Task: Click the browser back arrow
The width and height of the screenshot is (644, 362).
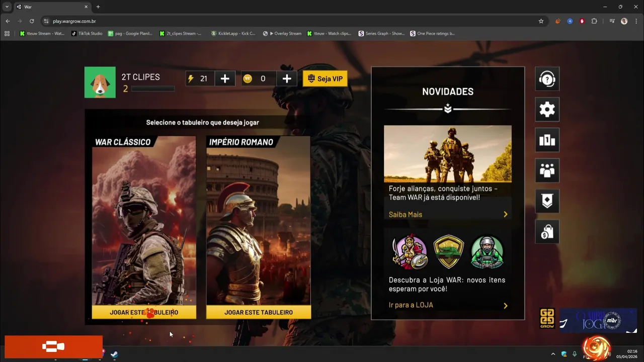Action: tap(8, 21)
